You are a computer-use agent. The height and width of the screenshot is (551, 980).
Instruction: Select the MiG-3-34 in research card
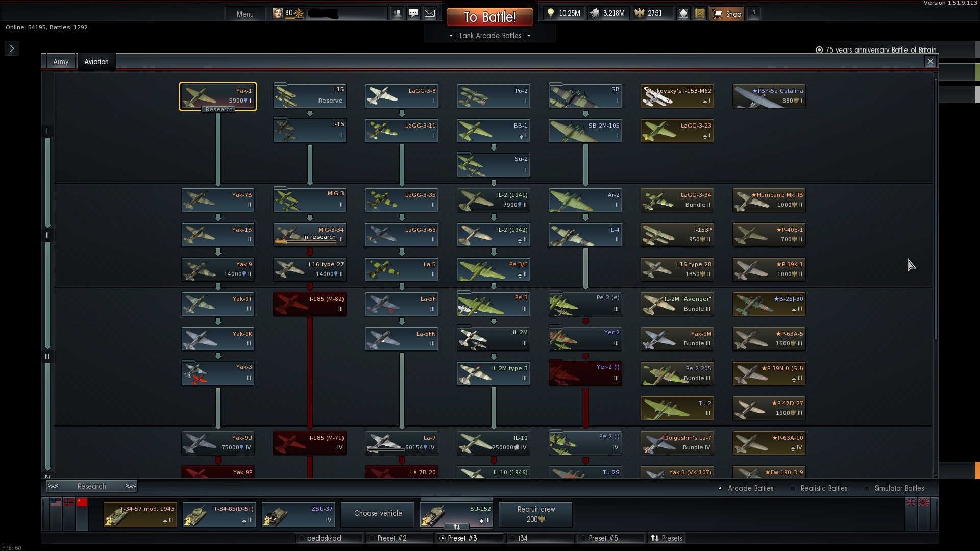point(310,235)
